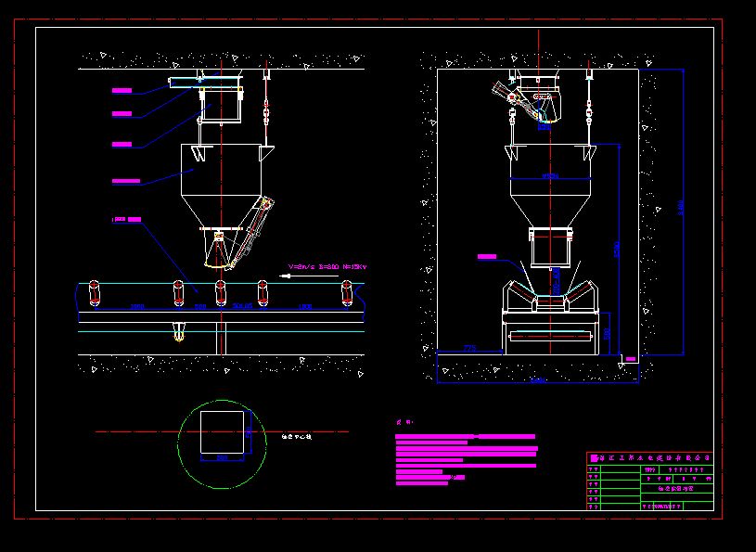Screen dimensions: 756x552
Task: Pick the tilted actuator beside the hopper outlet chute
Action: tap(250, 233)
